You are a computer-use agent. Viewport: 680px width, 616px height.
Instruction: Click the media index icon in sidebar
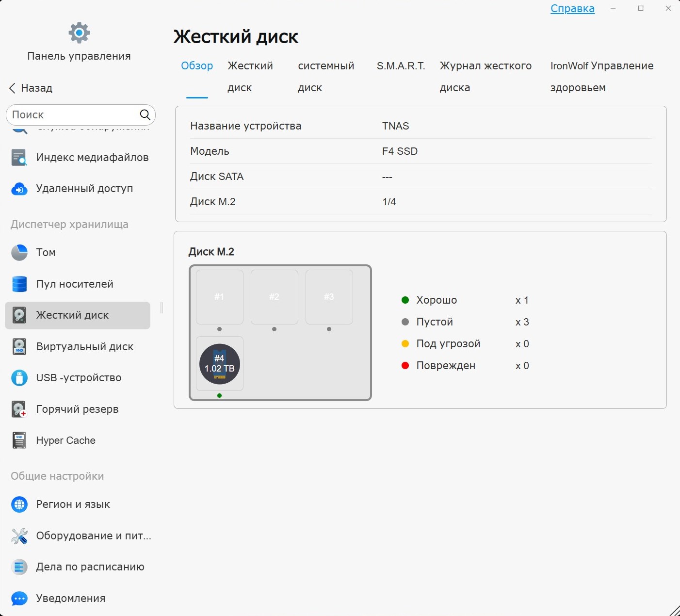click(19, 157)
